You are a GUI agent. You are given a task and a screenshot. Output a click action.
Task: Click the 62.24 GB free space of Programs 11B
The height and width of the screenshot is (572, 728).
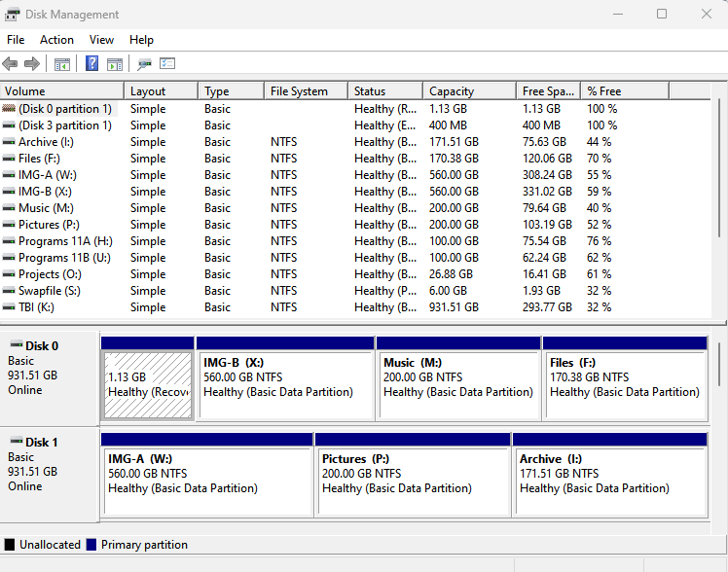pyautogui.click(x=544, y=258)
